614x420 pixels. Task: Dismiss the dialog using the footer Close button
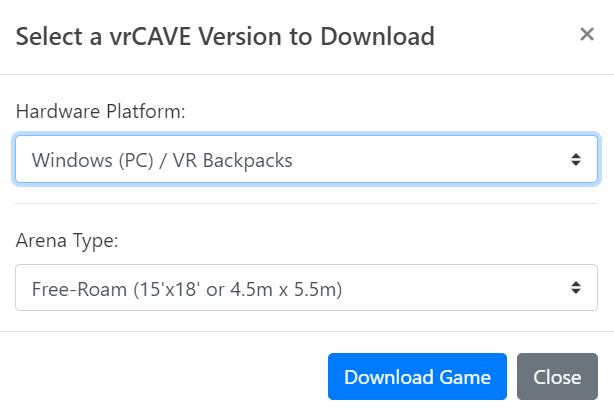pos(557,377)
